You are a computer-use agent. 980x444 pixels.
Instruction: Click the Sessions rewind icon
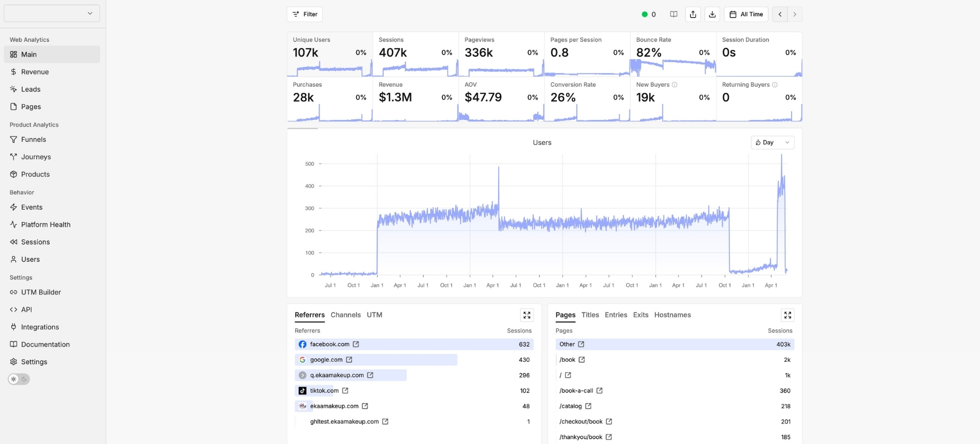(14, 242)
